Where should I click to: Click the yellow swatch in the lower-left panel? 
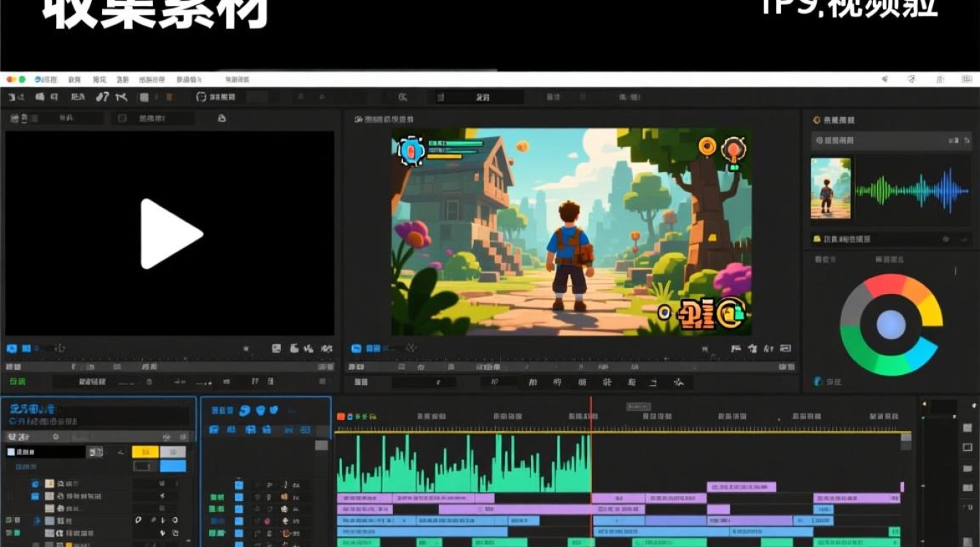pos(145,452)
